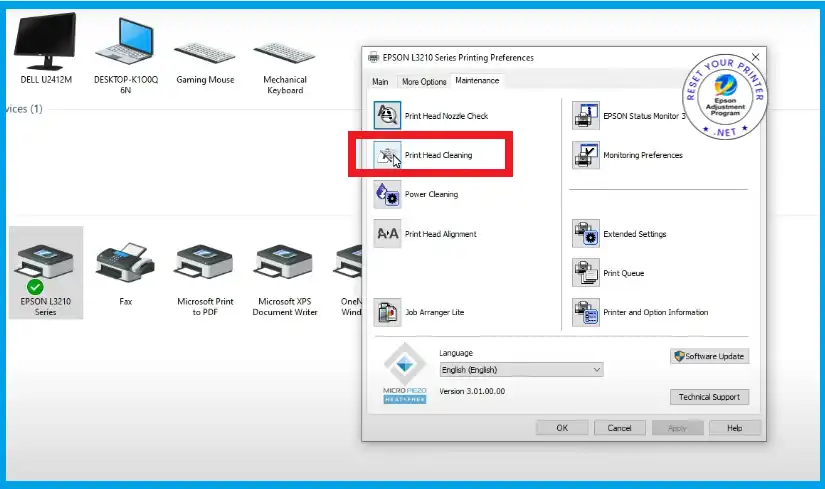Open Print Head Nozzle Check utility icon
This screenshot has width=825, height=489.
click(387, 115)
